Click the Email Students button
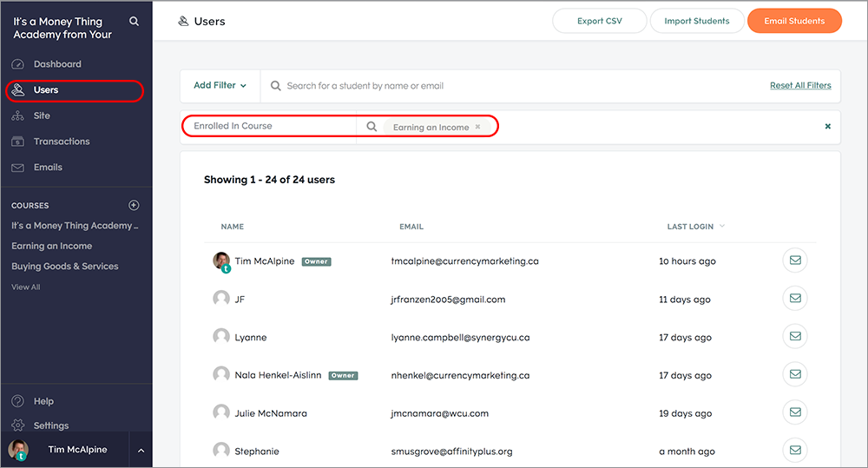 coord(794,21)
